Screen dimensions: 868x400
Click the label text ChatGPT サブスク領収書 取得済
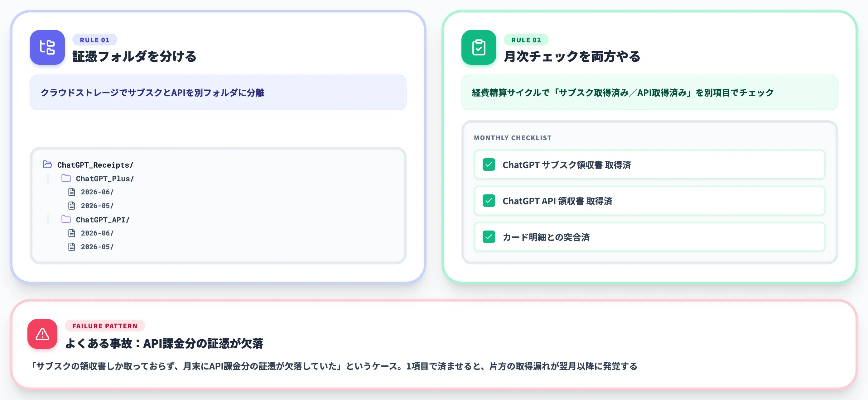pos(567,165)
